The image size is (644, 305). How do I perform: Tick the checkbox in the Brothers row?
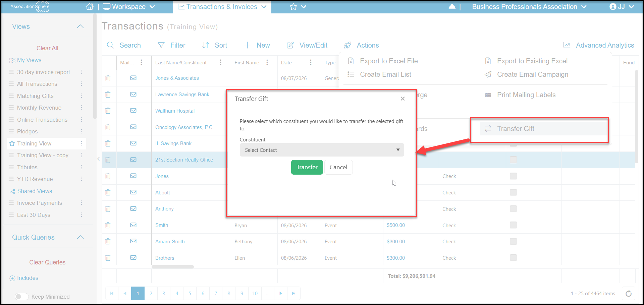(x=513, y=258)
